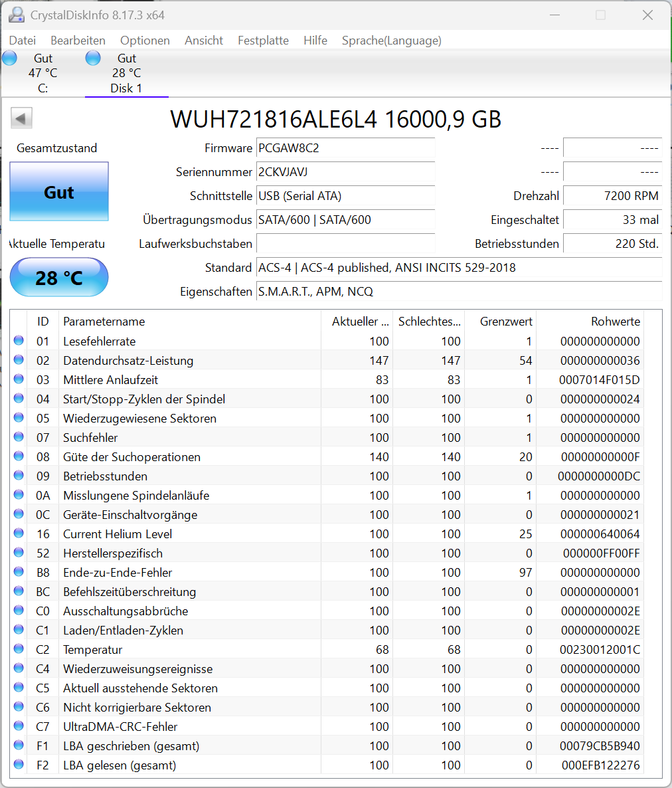
Task: Click the drive title WUH721816ALE6L4 16000,9 GB
Action: click(335, 120)
